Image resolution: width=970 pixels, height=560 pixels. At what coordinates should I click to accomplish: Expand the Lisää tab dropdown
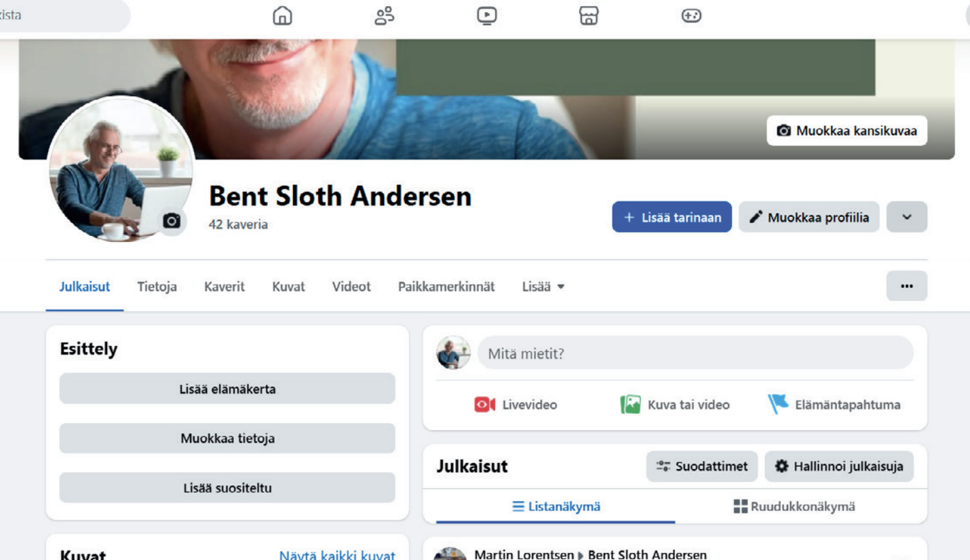[543, 287]
